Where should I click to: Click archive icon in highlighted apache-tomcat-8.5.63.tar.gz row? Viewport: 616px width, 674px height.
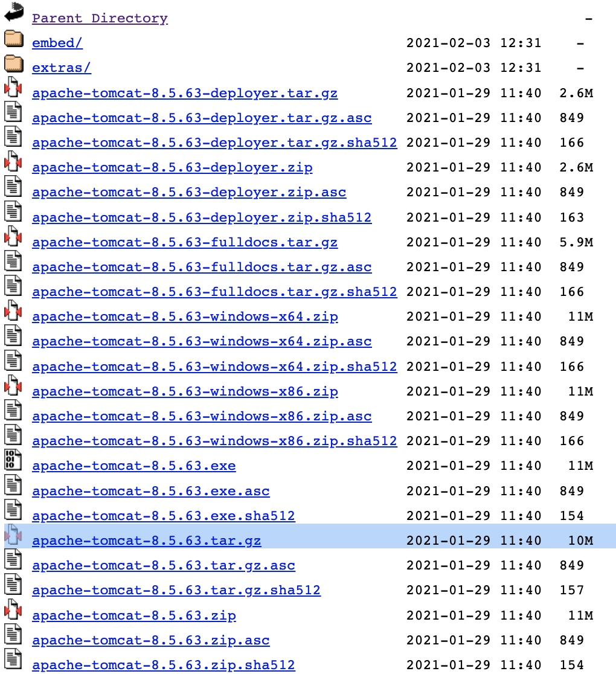pos(13,534)
